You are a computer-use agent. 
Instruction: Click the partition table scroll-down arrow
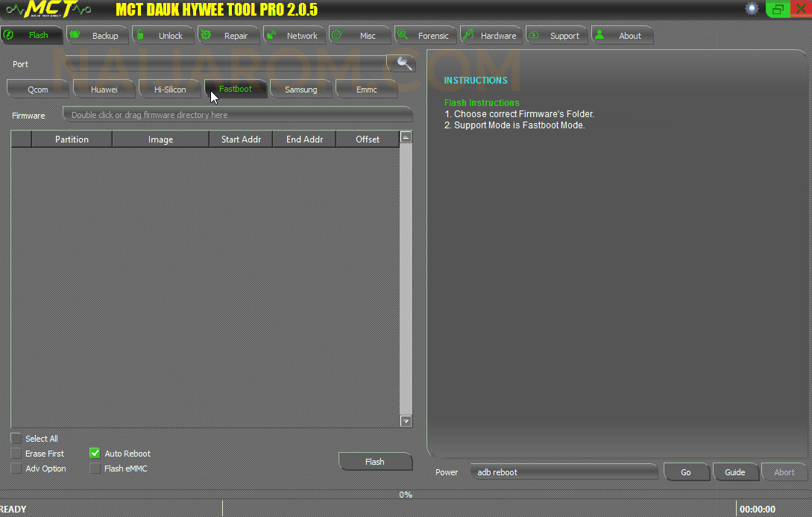406,422
